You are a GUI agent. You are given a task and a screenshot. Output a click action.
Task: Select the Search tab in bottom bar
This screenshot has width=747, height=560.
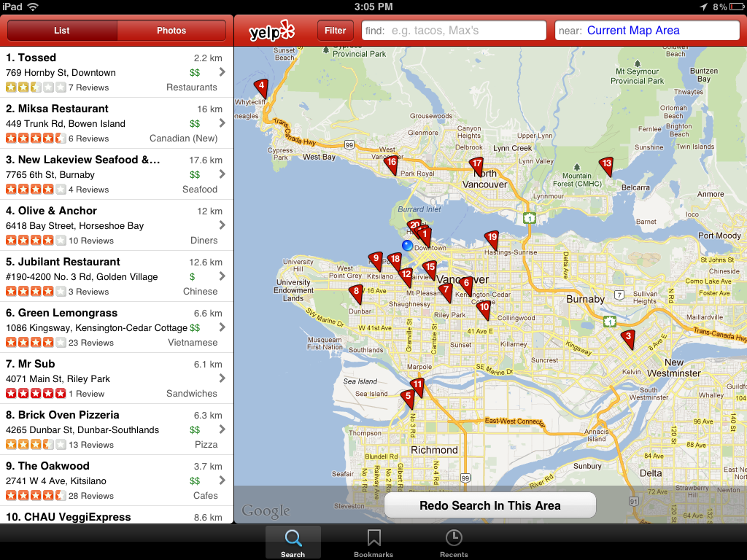(x=293, y=542)
